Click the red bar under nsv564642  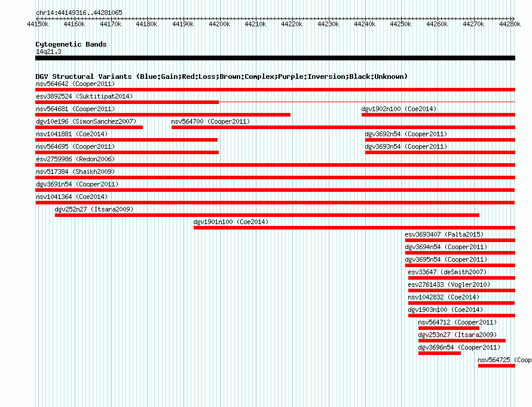(275, 90)
